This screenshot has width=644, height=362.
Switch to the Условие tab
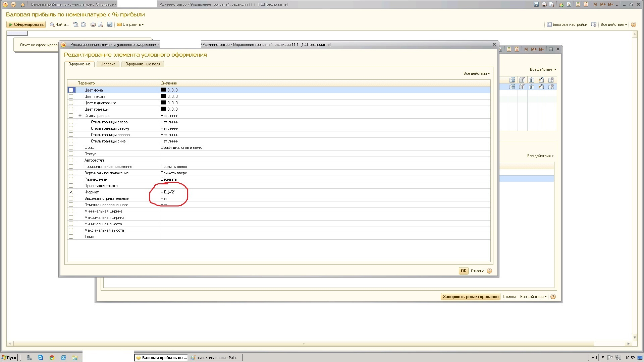pos(108,64)
